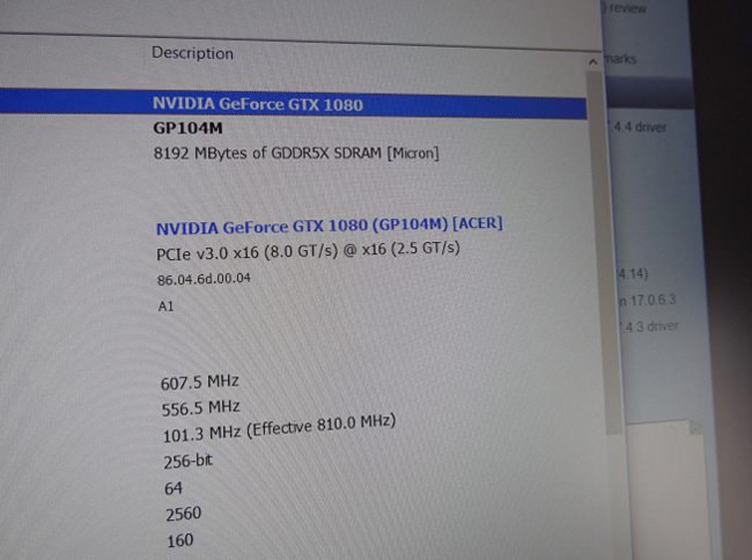Click the Description column header
Image resolution: width=752 pixels, height=560 pixels.
[x=192, y=53]
